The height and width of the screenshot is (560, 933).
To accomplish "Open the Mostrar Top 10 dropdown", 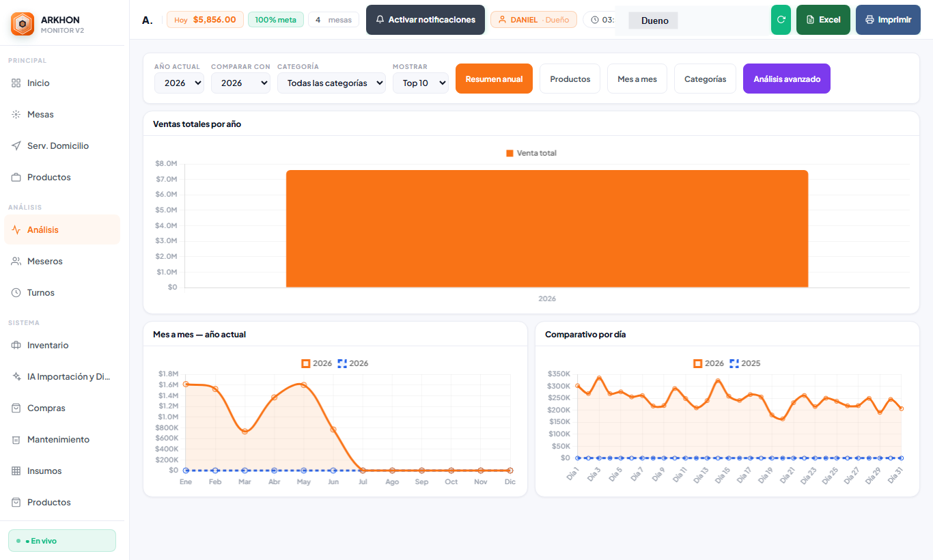I will [421, 83].
